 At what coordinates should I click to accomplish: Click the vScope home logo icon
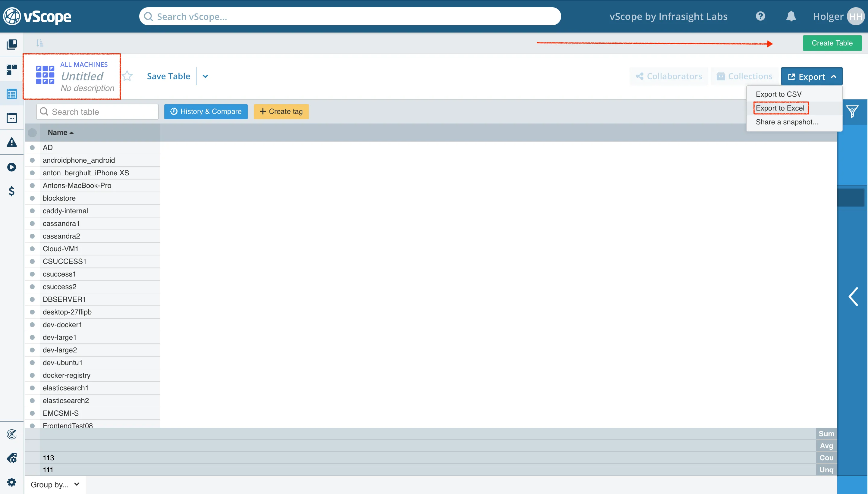[x=13, y=16]
